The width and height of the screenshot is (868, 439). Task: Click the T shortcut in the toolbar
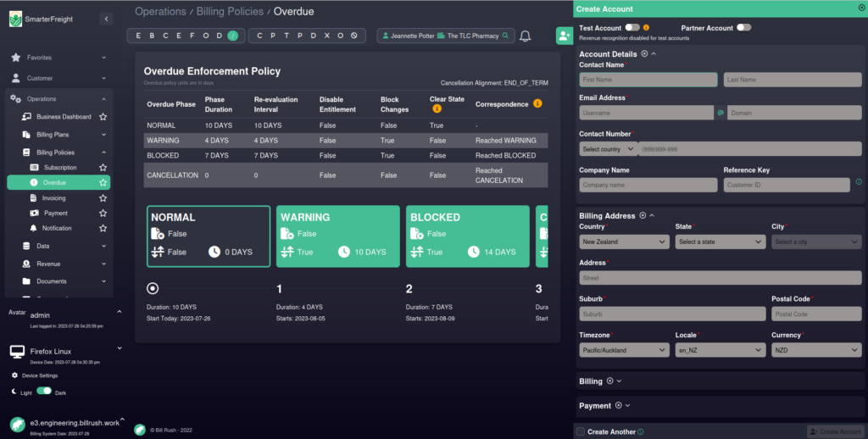[287, 36]
